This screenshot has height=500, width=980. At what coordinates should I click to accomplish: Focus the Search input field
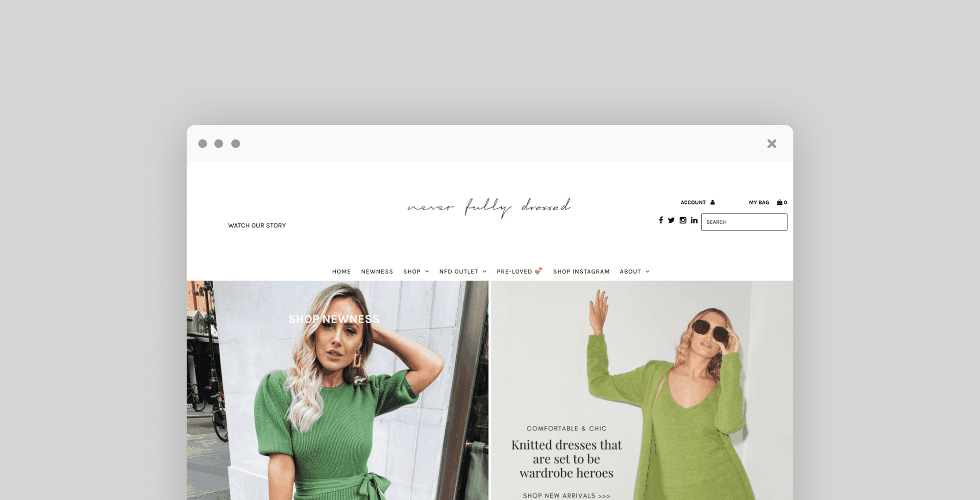tap(744, 222)
